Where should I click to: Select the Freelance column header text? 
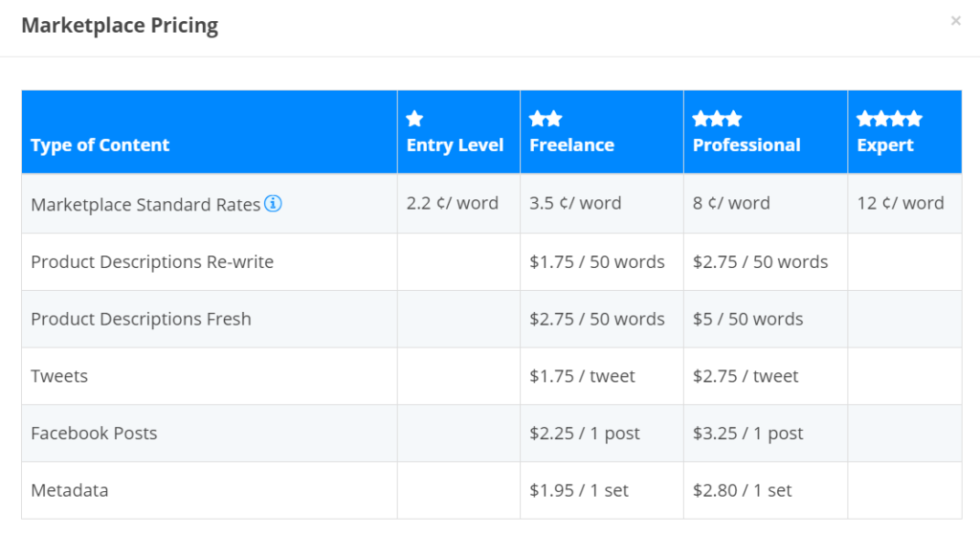click(x=572, y=145)
